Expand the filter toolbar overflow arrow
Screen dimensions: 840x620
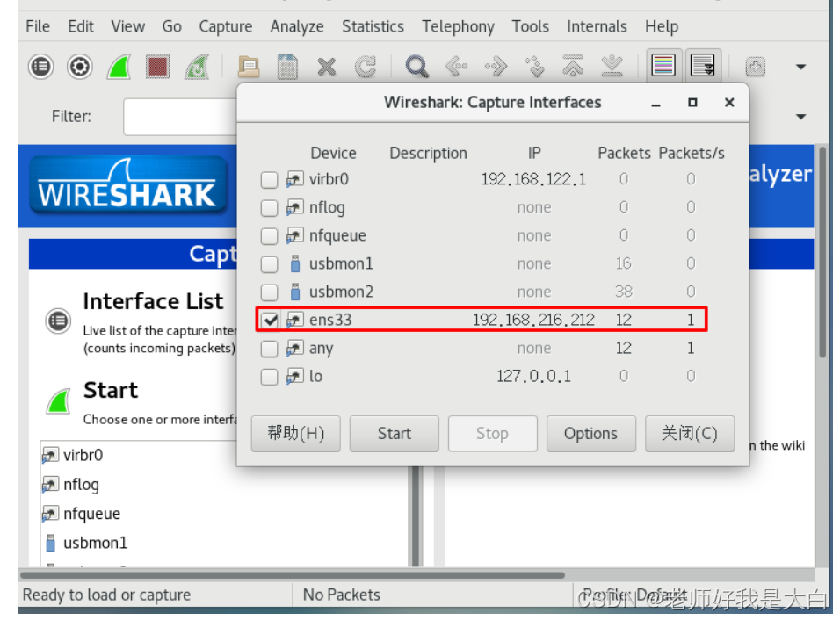[800, 116]
